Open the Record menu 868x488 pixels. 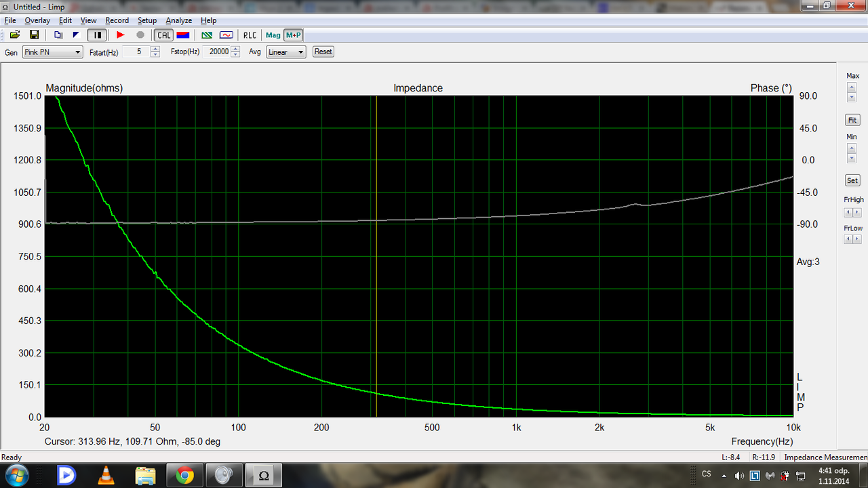click(117, 20)
